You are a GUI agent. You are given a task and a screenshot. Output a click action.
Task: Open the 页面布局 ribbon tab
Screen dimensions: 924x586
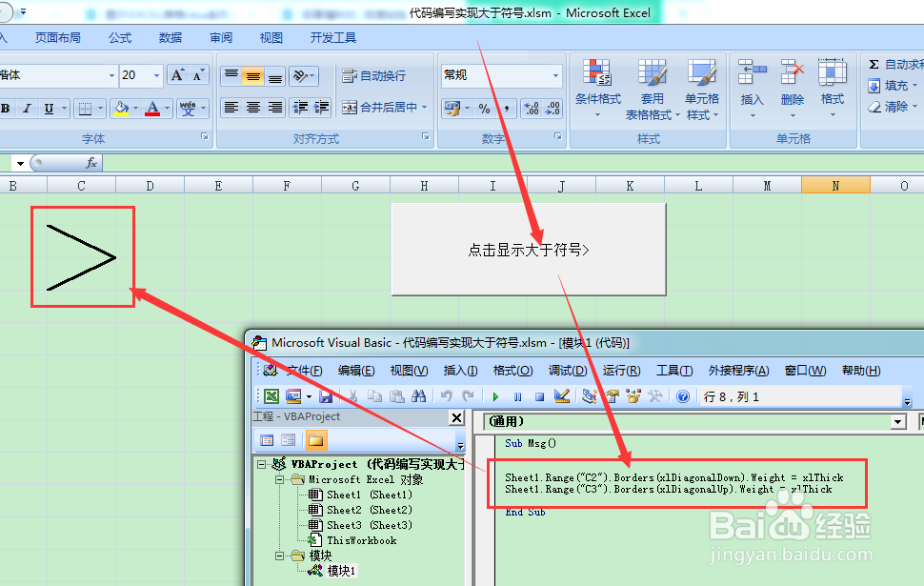tap(58, 38)
